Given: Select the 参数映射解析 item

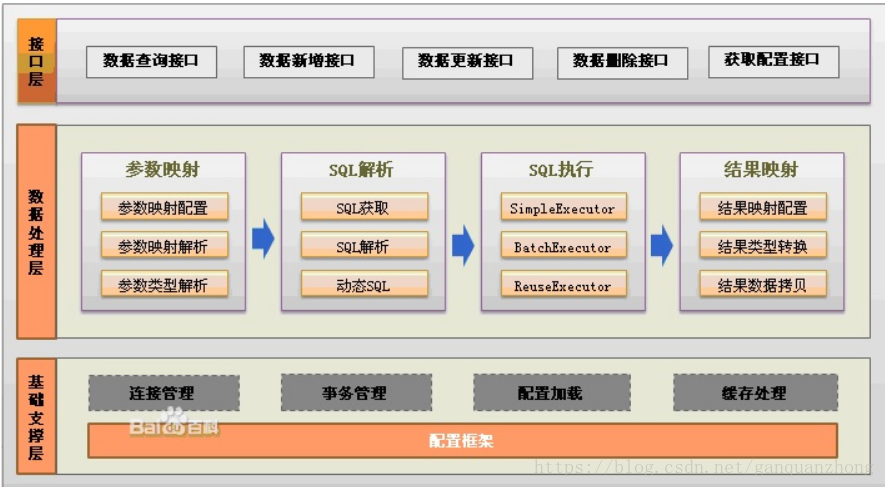Looking at the screenshot, I should pyautogui.click(x=164, y=245).
